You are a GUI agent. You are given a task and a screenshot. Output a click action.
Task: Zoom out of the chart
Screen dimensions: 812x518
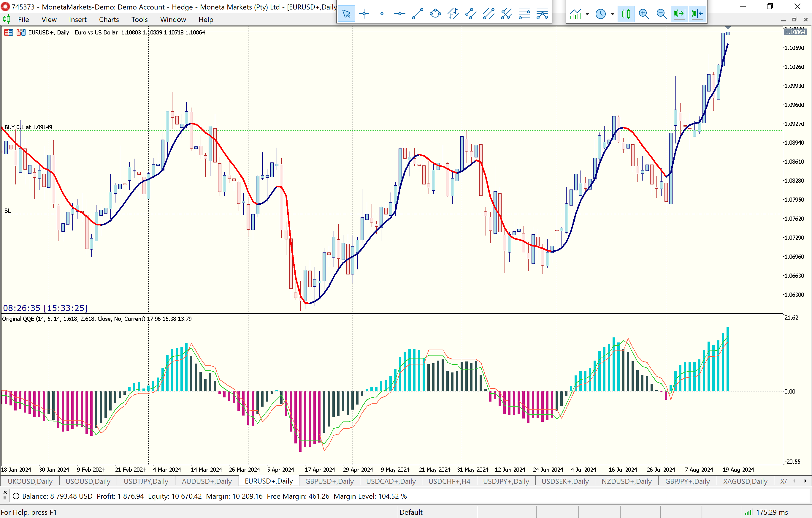tap(662, 14)
